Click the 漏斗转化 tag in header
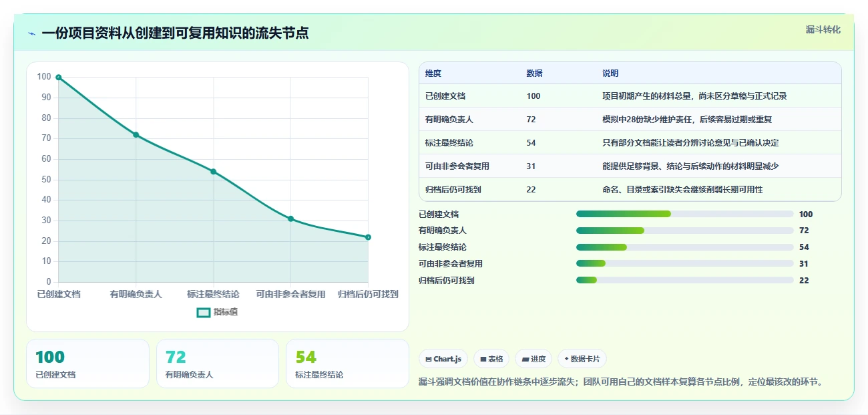 [x=823, y=29]
